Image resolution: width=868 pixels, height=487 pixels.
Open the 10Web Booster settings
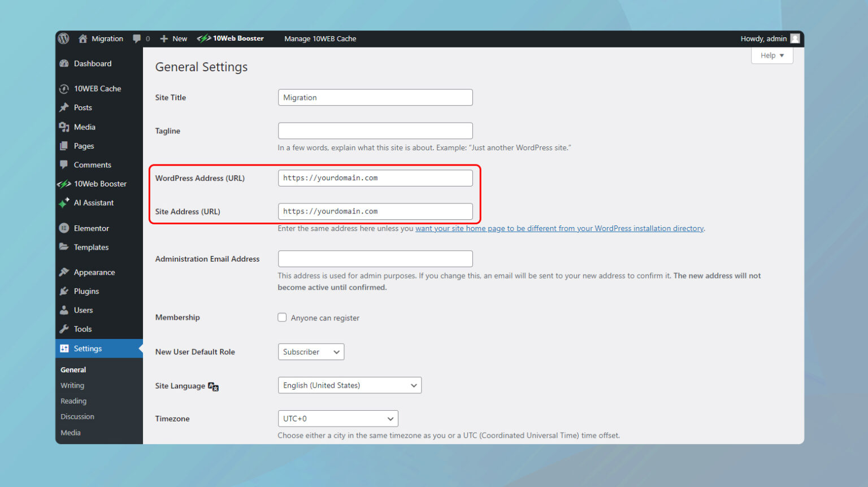[x=100, y=183]
